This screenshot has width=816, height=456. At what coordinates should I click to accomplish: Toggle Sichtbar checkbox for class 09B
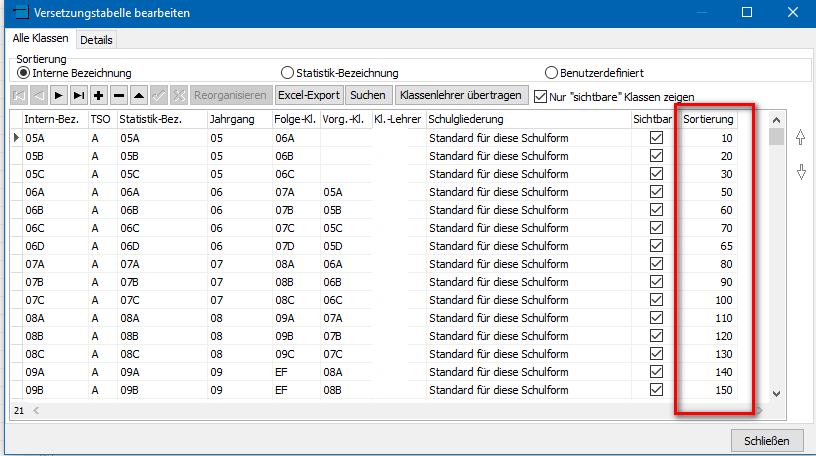click(656, 390)
